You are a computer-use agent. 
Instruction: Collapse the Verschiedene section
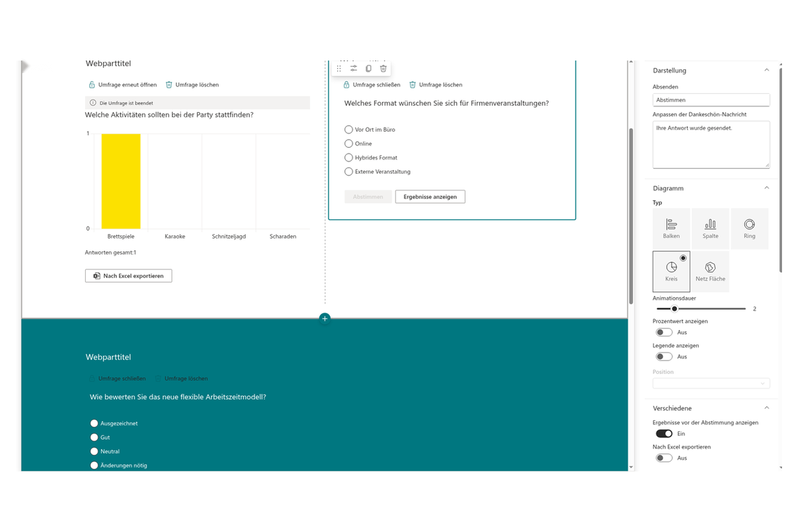click(x=766, y=408)
